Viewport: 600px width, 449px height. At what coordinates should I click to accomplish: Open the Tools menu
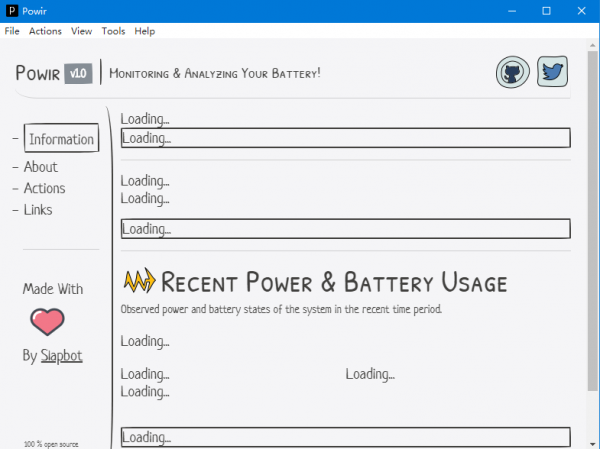(x=113, y=31)
